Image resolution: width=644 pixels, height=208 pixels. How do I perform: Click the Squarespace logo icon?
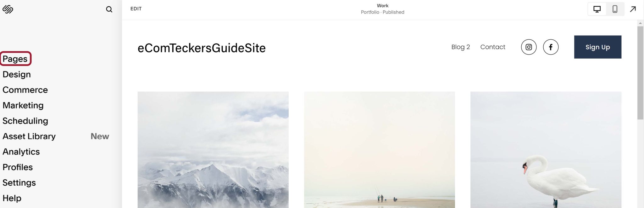coord(8,9)
